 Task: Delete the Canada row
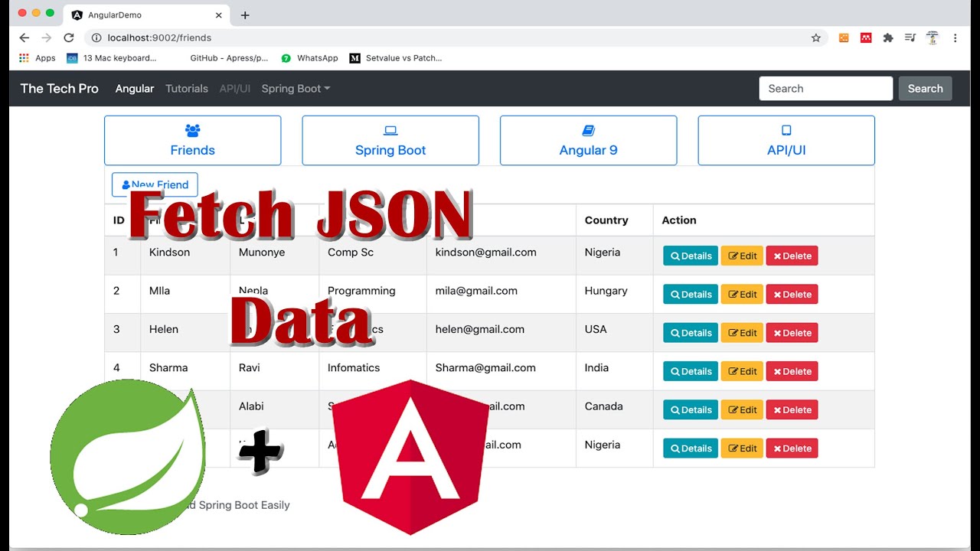(792, 409)
